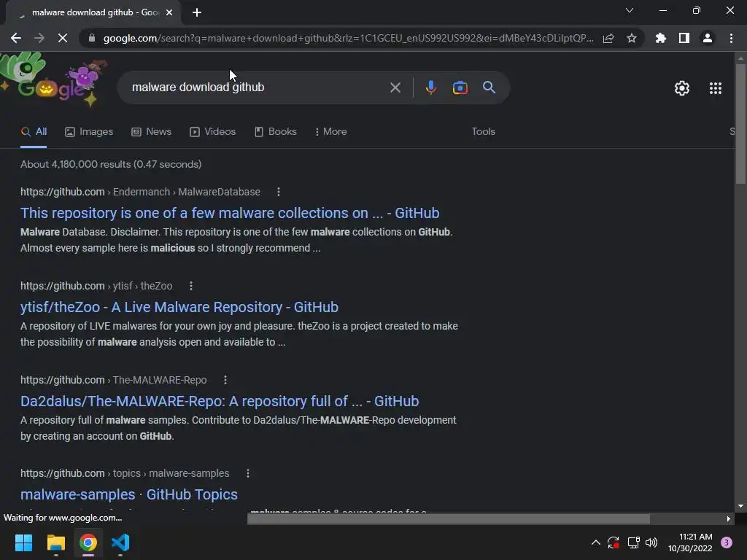
Task: Submit search with magnifier icon
Action: click(x=489, y=87)
